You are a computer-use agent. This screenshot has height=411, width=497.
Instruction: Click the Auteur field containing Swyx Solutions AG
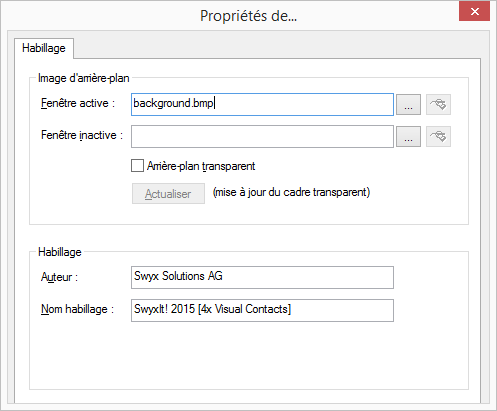tap(262, 277)
